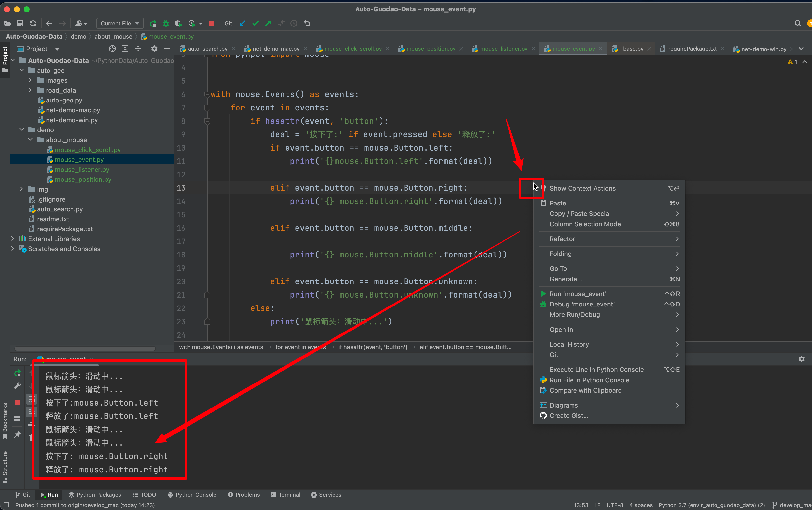
Task: Open the Current File run configuration dropdown
Action: [x=120, y=23]
